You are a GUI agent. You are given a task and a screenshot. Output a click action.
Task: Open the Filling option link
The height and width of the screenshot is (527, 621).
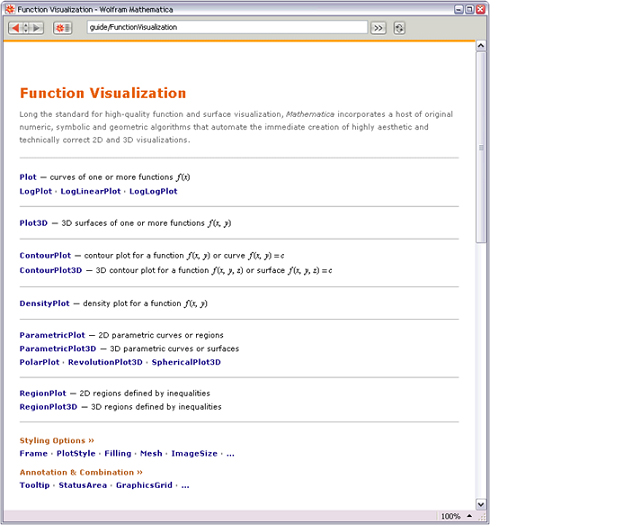(x=118, y=453)
